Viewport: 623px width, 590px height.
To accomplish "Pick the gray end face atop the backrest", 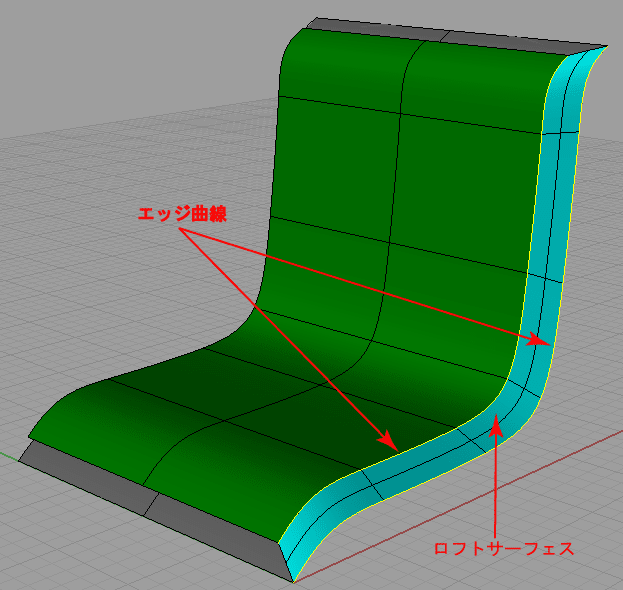I will click(x=457, y=37).
